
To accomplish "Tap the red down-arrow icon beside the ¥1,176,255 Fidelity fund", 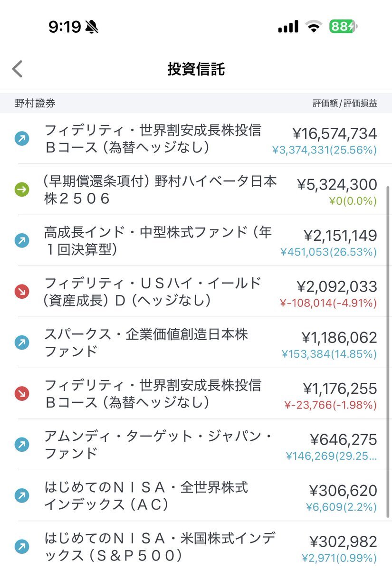I will pos(22,394).
